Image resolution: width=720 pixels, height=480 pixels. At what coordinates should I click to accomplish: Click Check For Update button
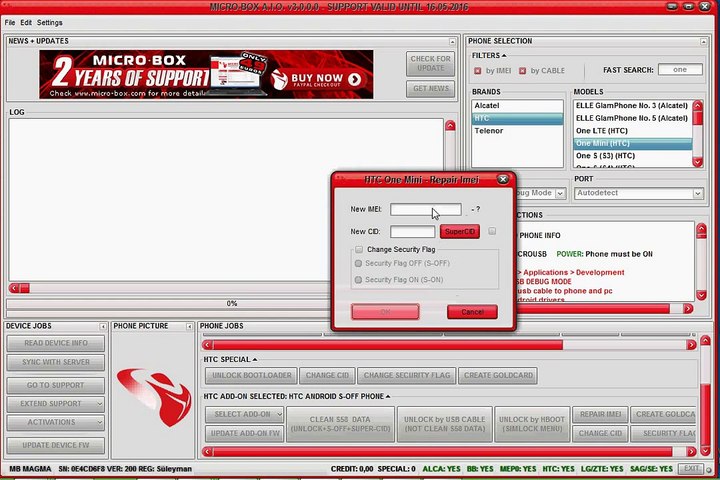click(430, 64)
